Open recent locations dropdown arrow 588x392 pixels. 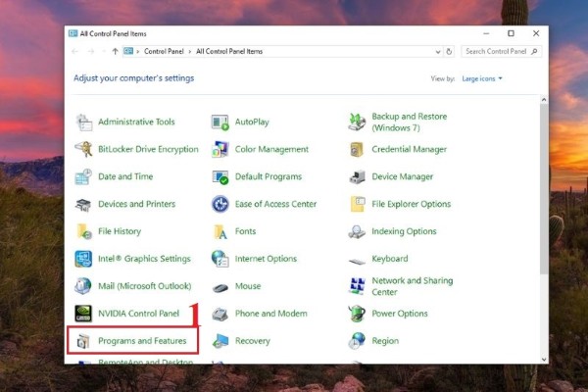click(x=104, y=51)
